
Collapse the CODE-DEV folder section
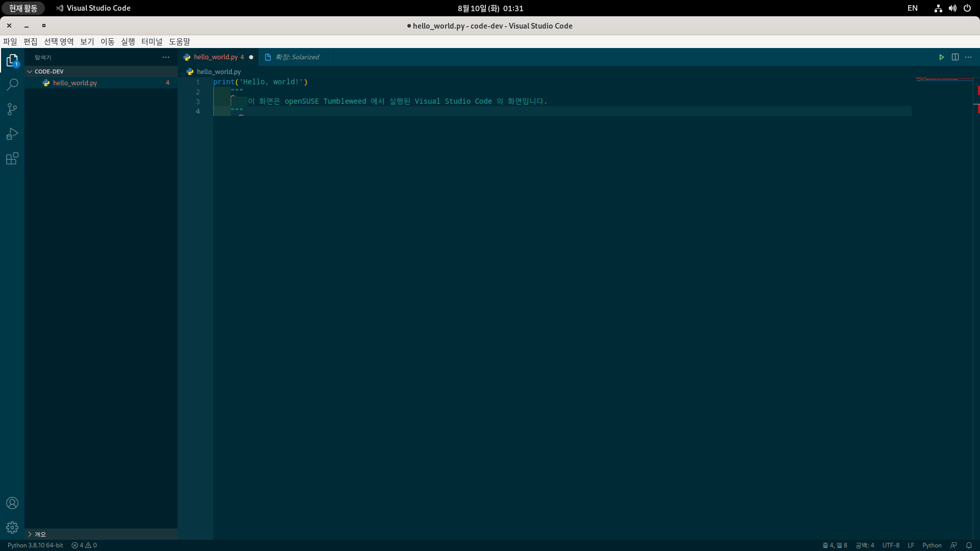click(101, 71)
